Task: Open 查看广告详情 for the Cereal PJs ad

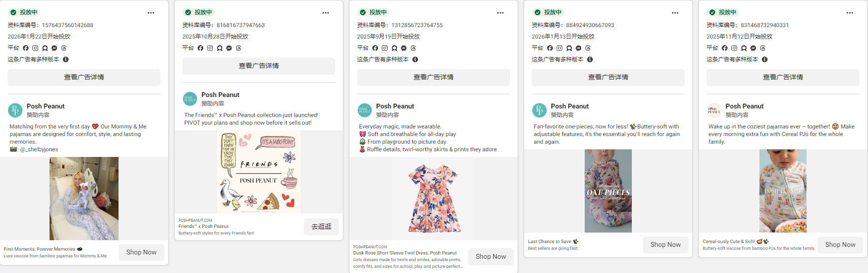Action: coord(783,78)
